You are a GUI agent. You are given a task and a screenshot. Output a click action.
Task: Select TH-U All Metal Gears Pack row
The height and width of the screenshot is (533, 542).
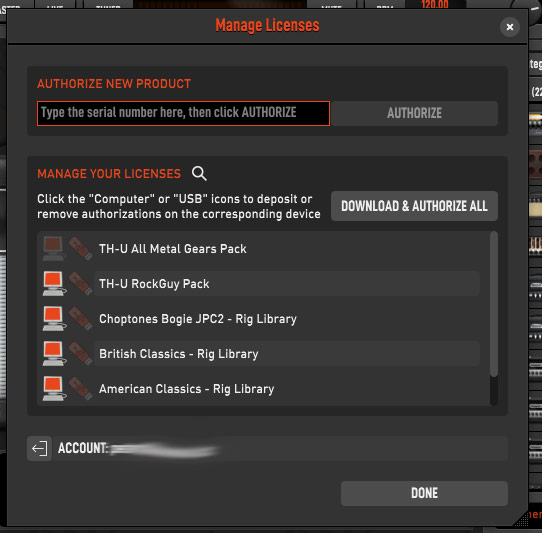pyautogui.click(x=287, y=249)
